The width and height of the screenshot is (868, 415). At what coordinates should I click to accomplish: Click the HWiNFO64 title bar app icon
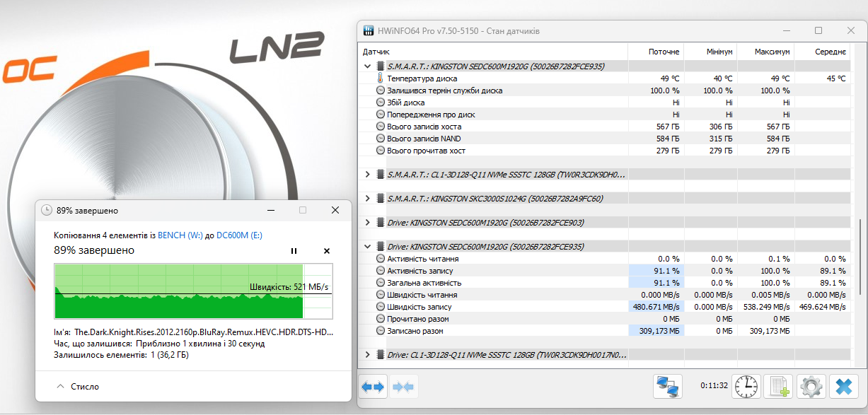368,31
